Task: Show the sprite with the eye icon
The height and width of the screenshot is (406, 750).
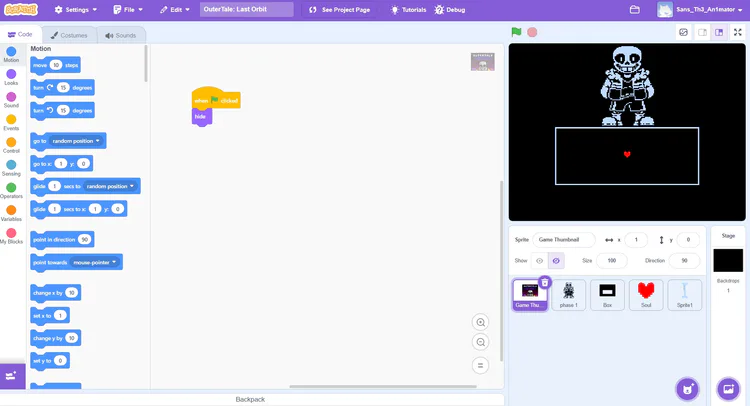Action: click(540, 261)
